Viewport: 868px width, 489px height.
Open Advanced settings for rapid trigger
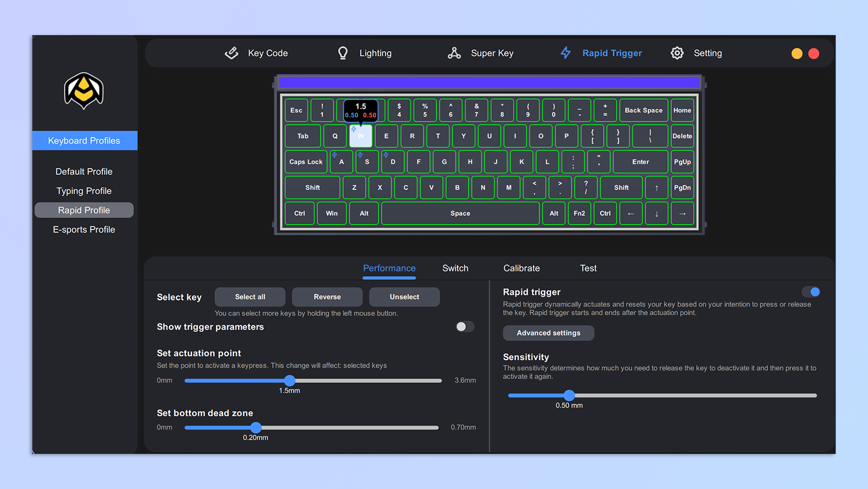coord(548,333)
